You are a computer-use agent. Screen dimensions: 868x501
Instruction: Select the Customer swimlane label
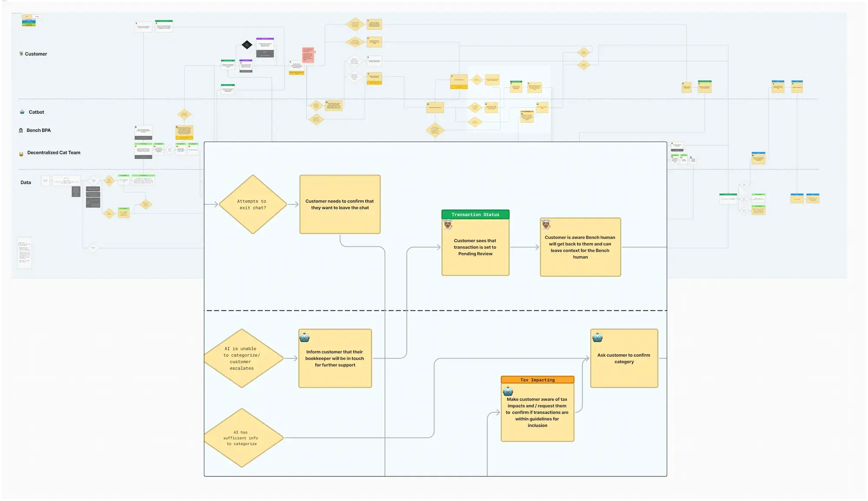click(36, 54)
